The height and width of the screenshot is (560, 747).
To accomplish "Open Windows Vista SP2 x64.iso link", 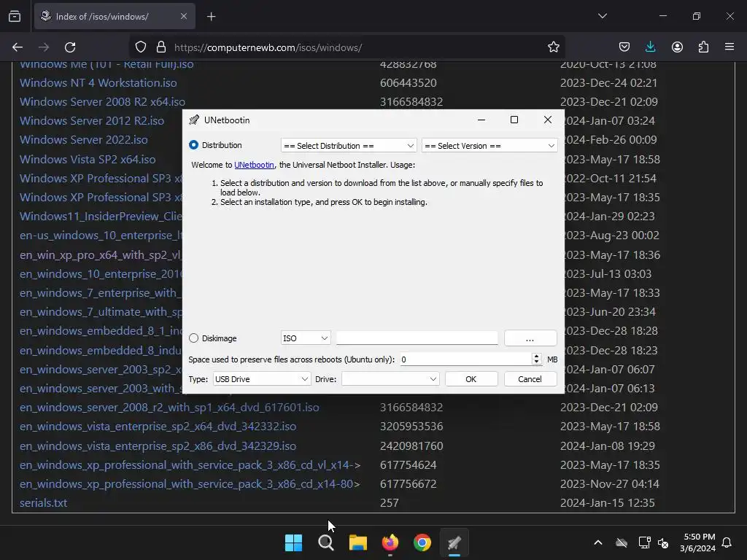I will (88, 159).
